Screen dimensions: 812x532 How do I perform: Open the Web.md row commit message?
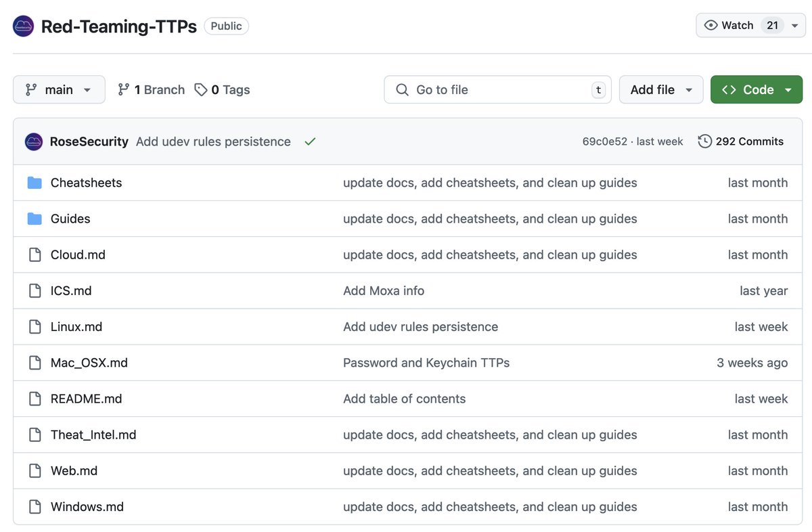tap(490, 470)
